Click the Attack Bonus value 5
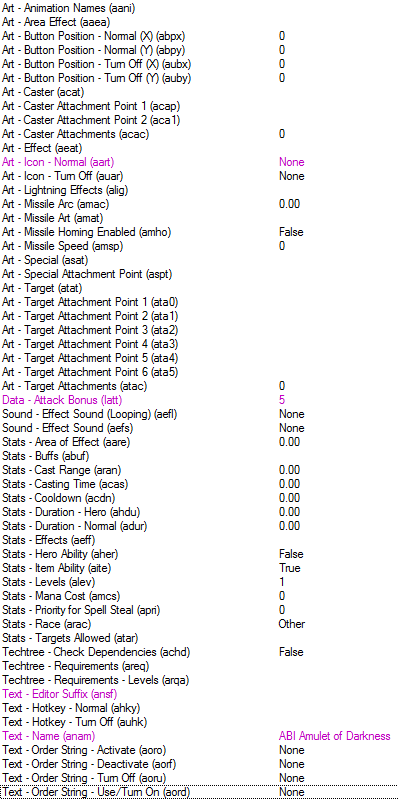 point(282,400)
